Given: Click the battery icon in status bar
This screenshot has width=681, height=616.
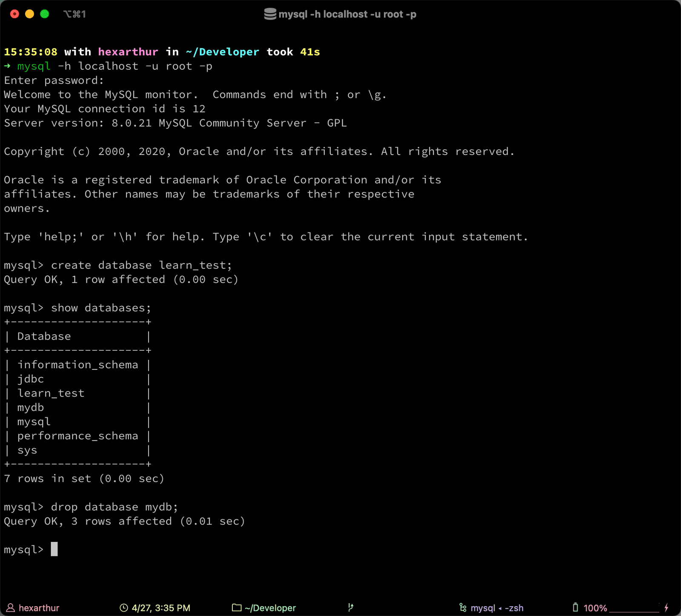Looking at the screenshot, I should 575,607.
